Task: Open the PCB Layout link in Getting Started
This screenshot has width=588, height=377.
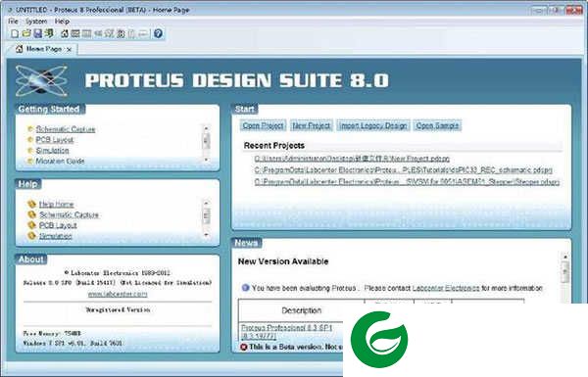Action: click(x=55, y=140)
